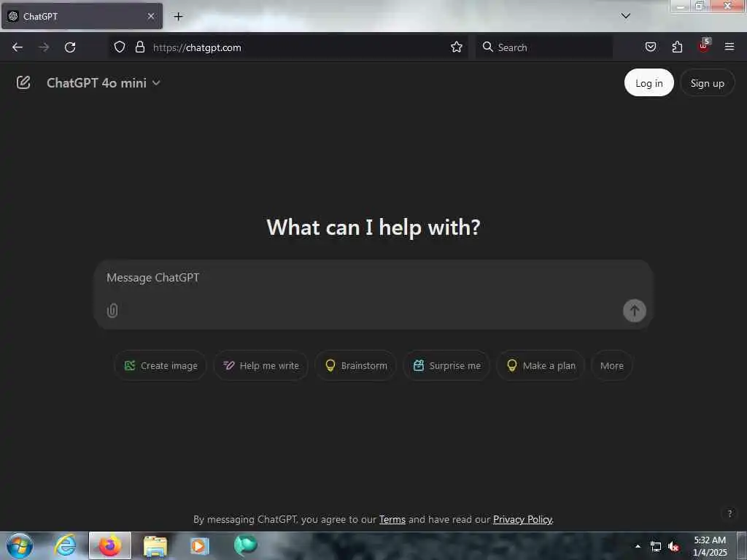Click the Firefox taskbar icon
This screenshot has height=560, width=747.
[x=110, y=545]
